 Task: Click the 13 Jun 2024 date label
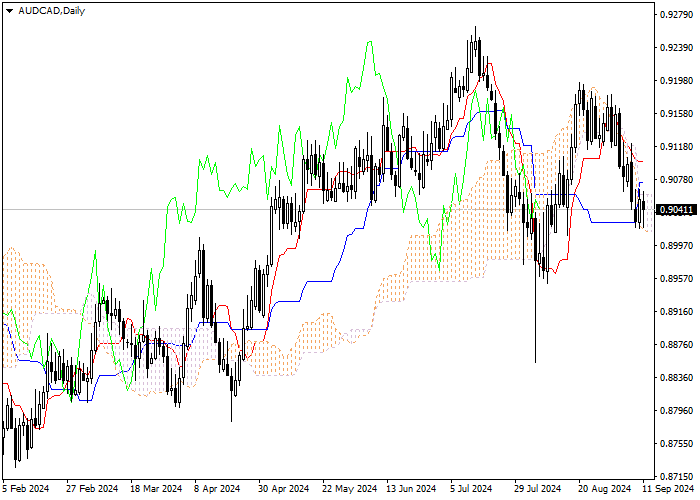coord(411,489)
